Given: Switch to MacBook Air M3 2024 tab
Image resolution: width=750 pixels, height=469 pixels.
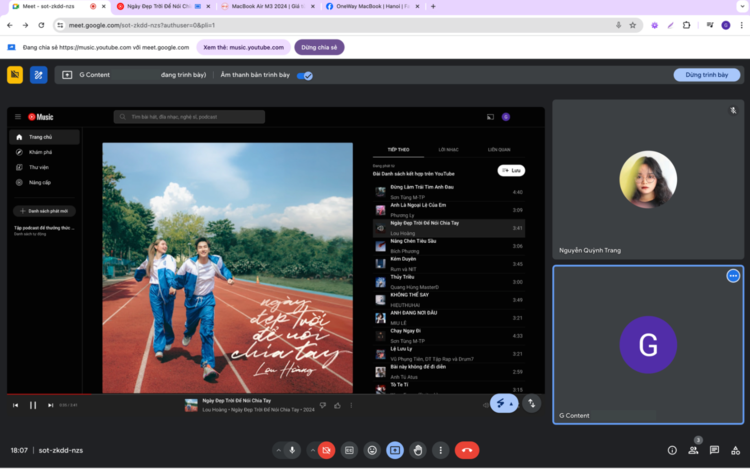Looking at the screenshot, I should coord(268,6).
